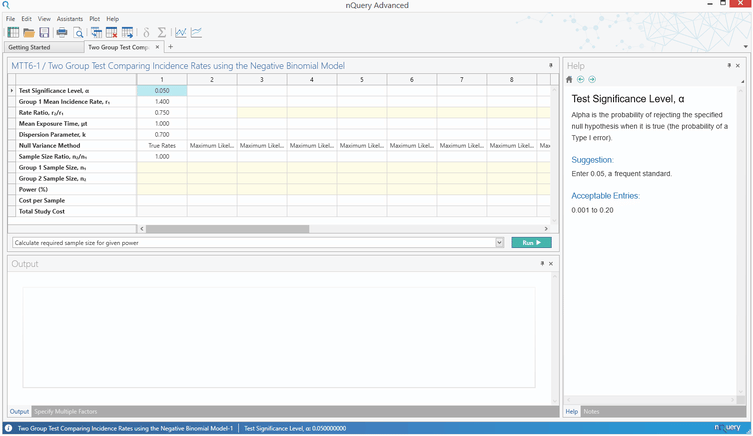This screenshot has width=753, height=436.
Task: Pin the Help panel
Action: (x=729, y=65)
